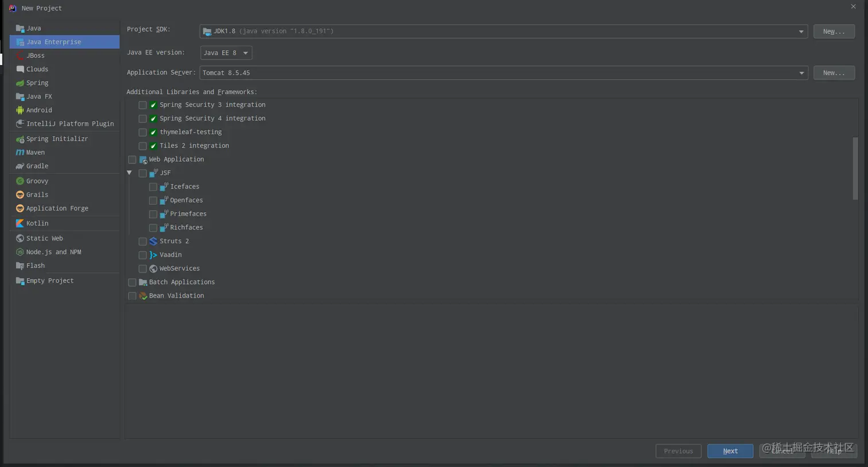Click New button next to Application Server
The image size is (868, 467).
[x=834, y=73]
